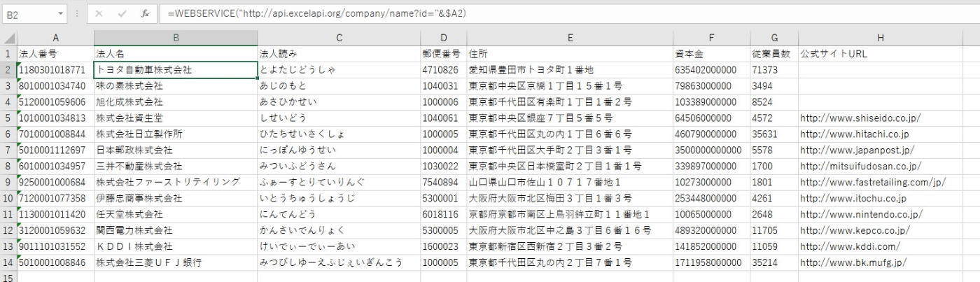Screen dimensions: 980x282
Task: Select column B header
Action: coord(176,38)
